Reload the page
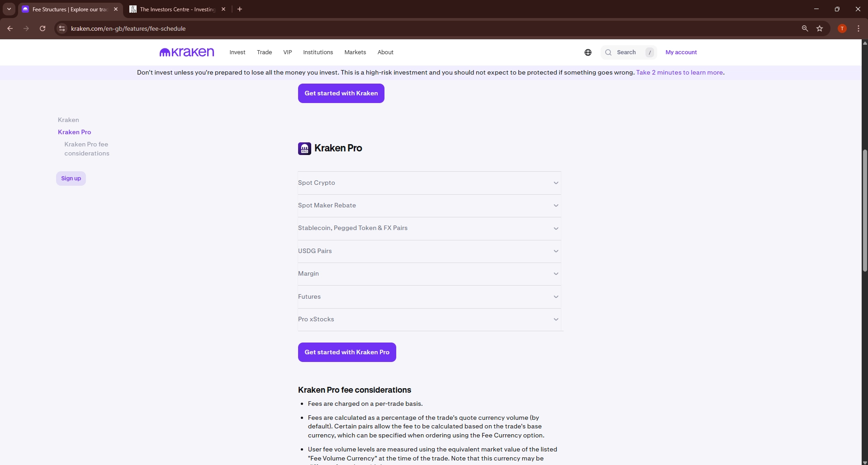The width and height of the screenshot is (868, 465). coord(43,28)
